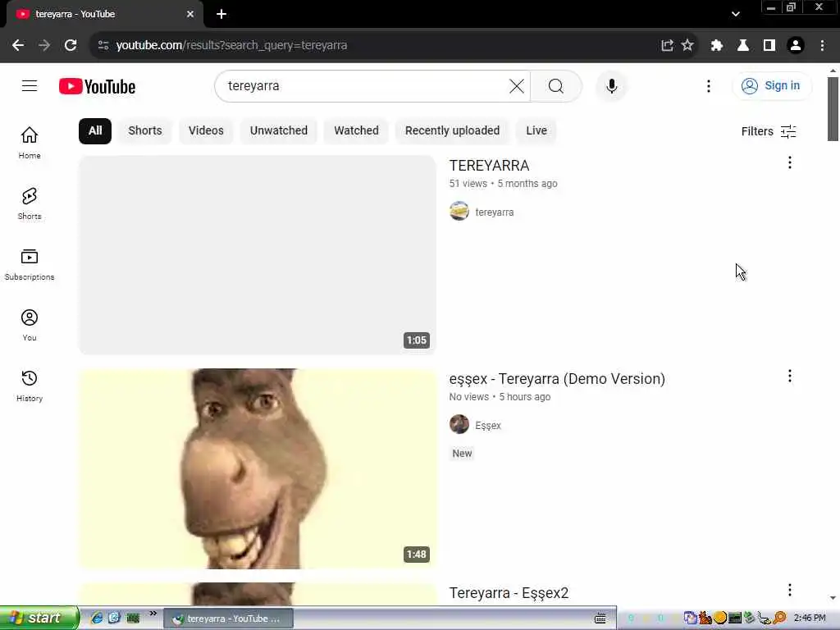This screenshot has height=630, width=840.
Task: Click the tereyarra channel avatar
Action: 459,211
